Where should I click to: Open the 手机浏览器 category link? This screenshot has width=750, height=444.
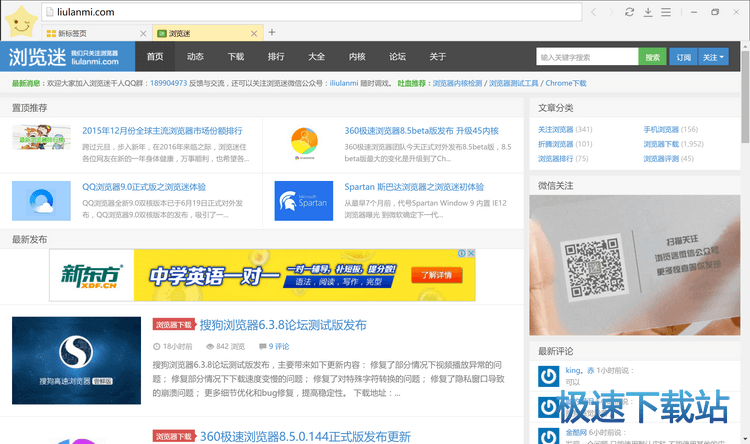click(x=661, y=129)
